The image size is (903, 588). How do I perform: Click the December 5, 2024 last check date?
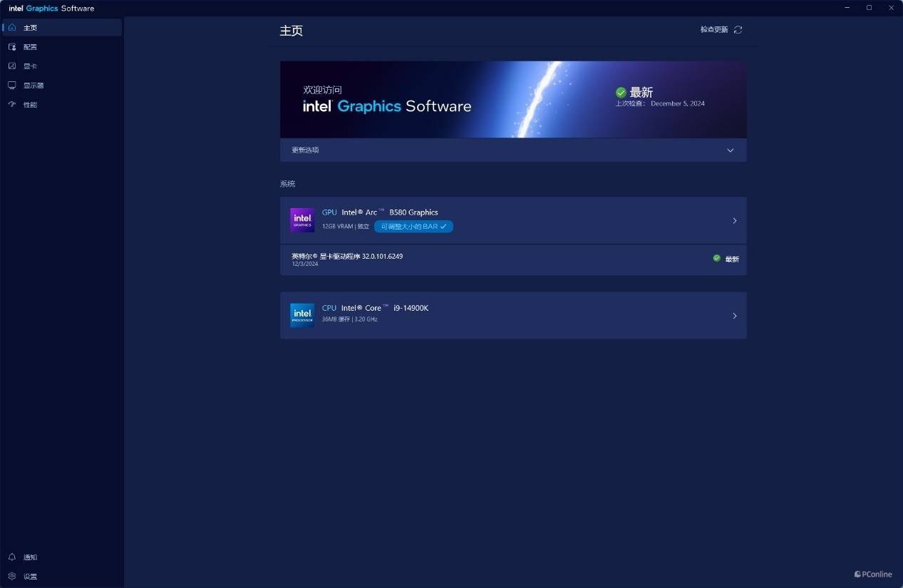[x=678, y=103]
